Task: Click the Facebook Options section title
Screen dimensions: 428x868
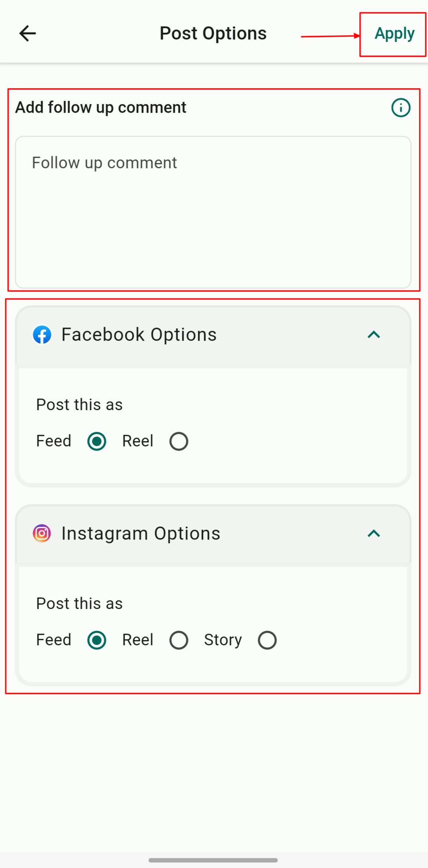Action: pos(139,335)
